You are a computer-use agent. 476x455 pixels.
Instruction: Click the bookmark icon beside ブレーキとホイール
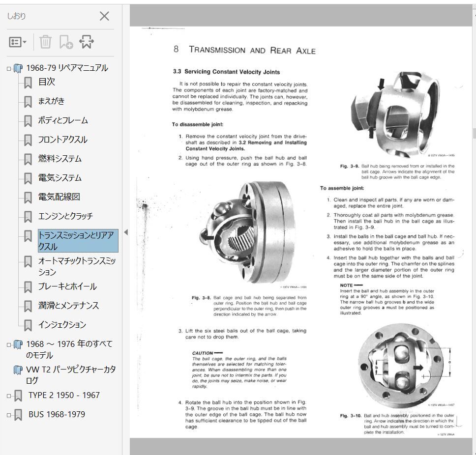coord(28,287)
